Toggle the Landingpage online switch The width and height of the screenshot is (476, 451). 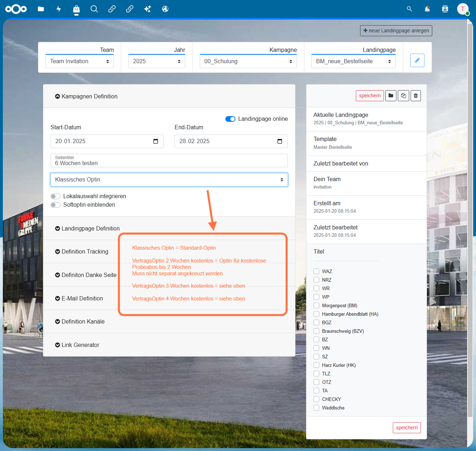pyautogui.click(x=230, y=119)
